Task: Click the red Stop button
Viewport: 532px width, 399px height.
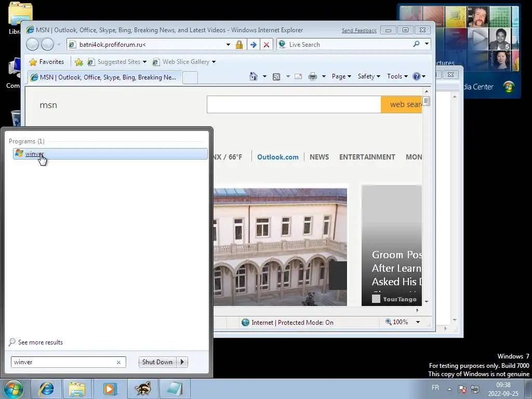Action: tap(267, 45)
